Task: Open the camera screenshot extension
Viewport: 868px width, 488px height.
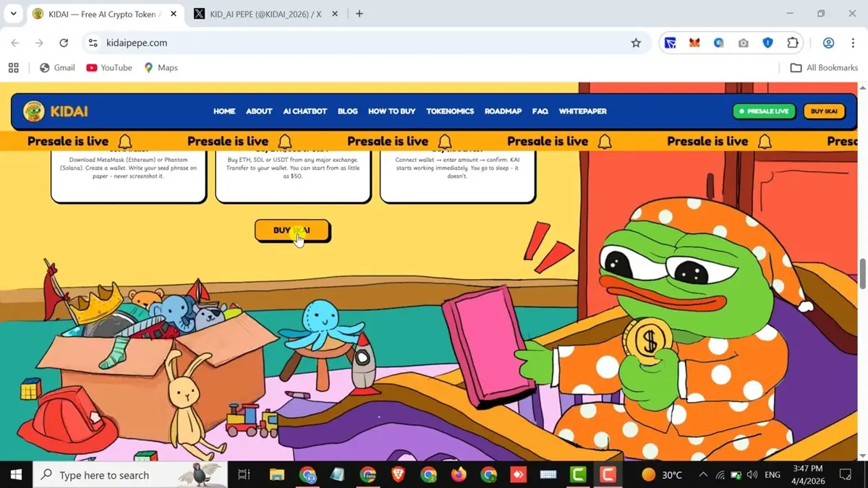Action: [743, 43]
